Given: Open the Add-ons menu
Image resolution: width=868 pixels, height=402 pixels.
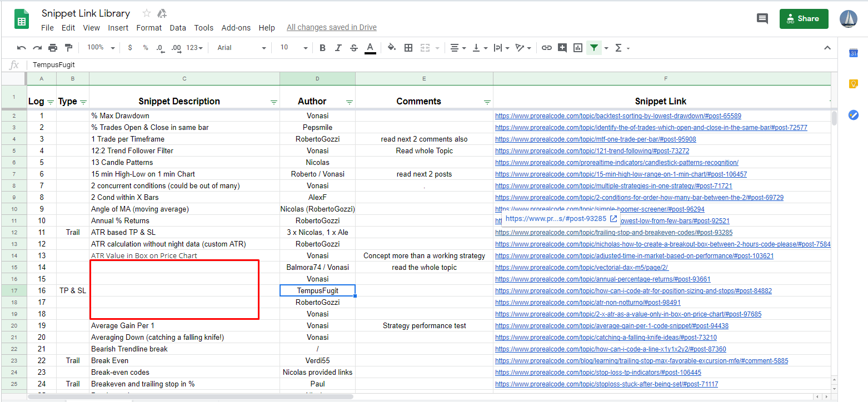Looking at the screenshot, I should [x=236, y=28].
